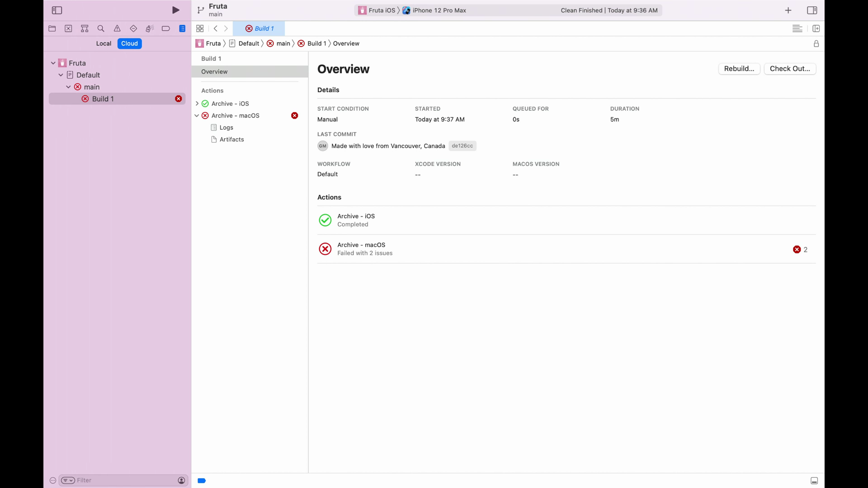868x488 pixels.
Task: Open Logs under Archive - macOS
Action: (226, 127)
